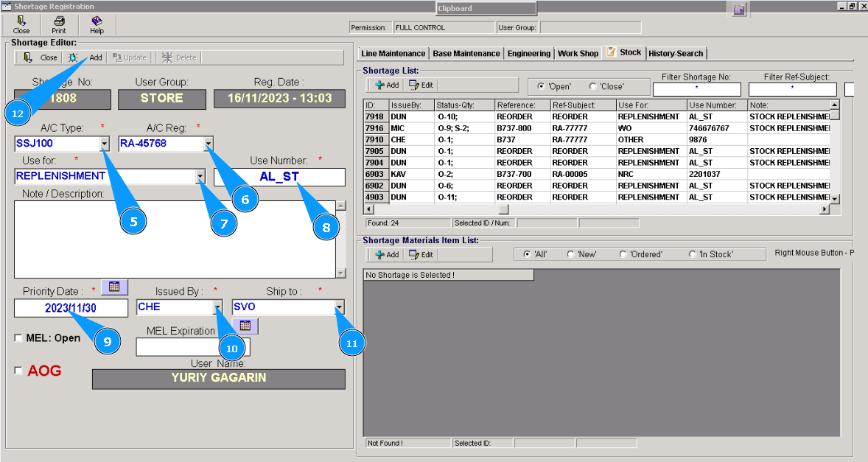Enable the AOG checkbox

[x=18, y=371]
